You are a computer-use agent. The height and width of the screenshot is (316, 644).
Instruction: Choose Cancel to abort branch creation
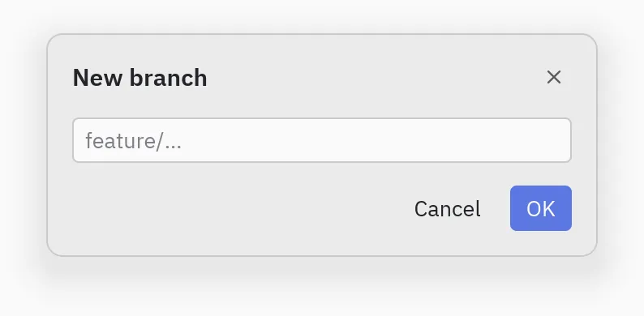tap(447, 208)
